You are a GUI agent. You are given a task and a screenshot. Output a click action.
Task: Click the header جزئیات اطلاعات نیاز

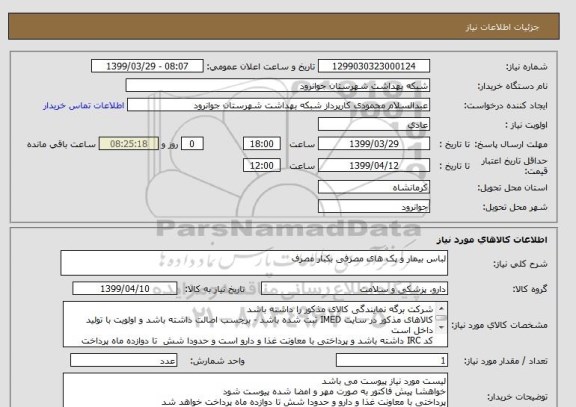(502, 27)
